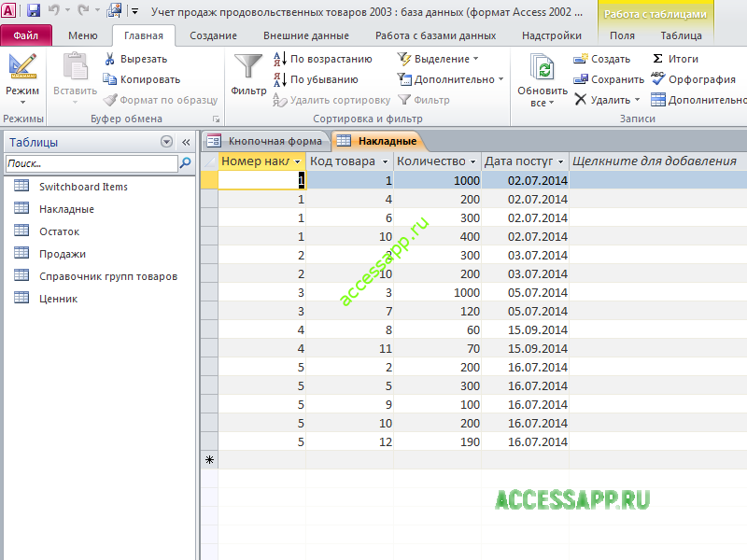Sort По возрастанию ascending

[322, 59]
